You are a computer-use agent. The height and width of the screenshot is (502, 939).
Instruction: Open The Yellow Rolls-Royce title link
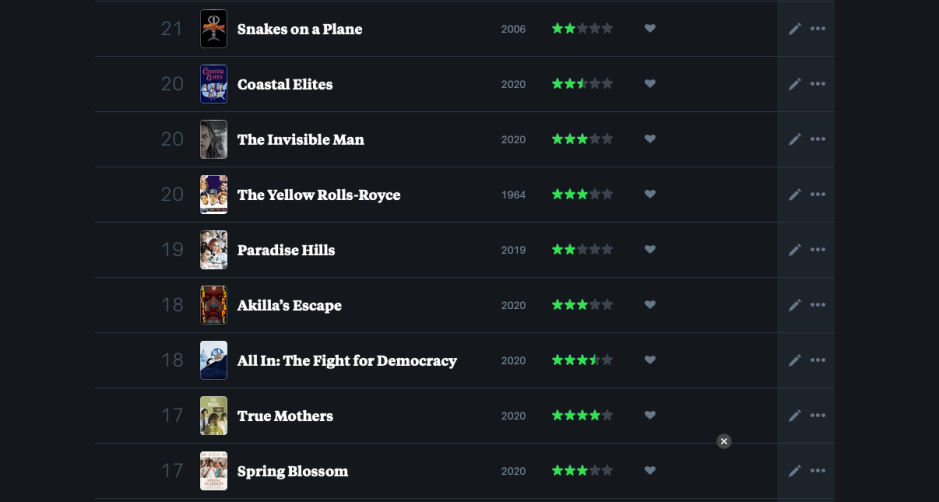318,195
